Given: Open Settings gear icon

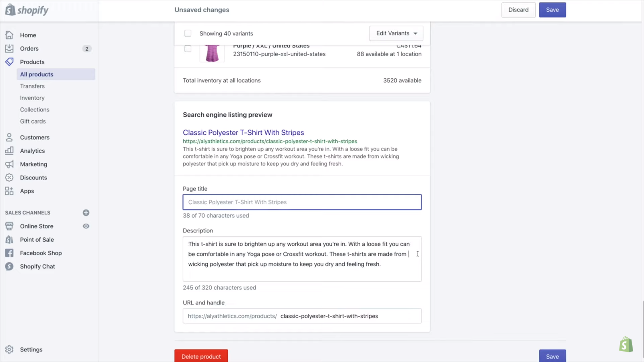Looking at the screenshot, I should point(9,350).
